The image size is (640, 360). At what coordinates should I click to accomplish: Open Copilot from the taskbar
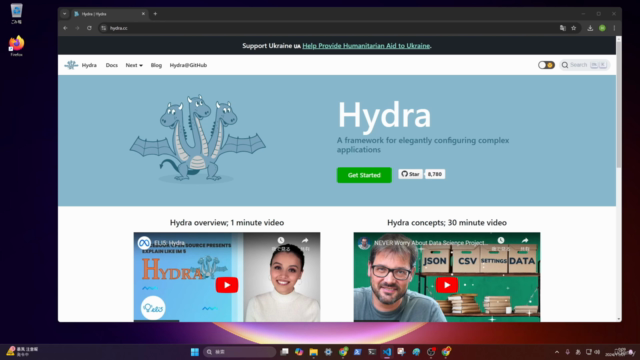click(299, 351)
